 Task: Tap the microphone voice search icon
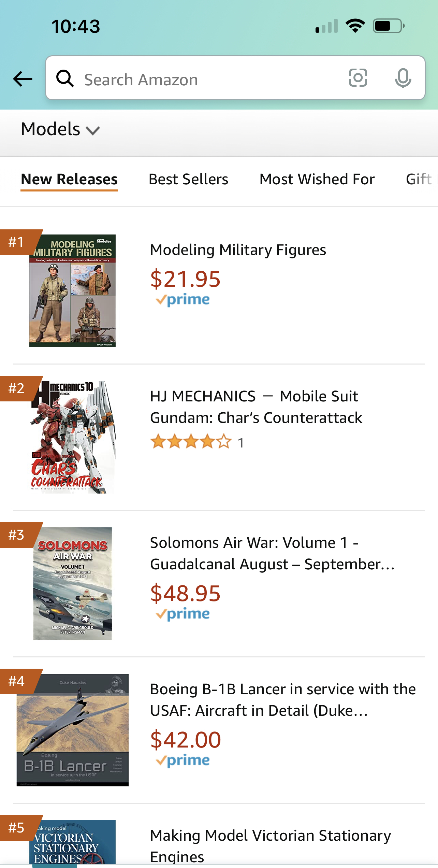(403, 78)
